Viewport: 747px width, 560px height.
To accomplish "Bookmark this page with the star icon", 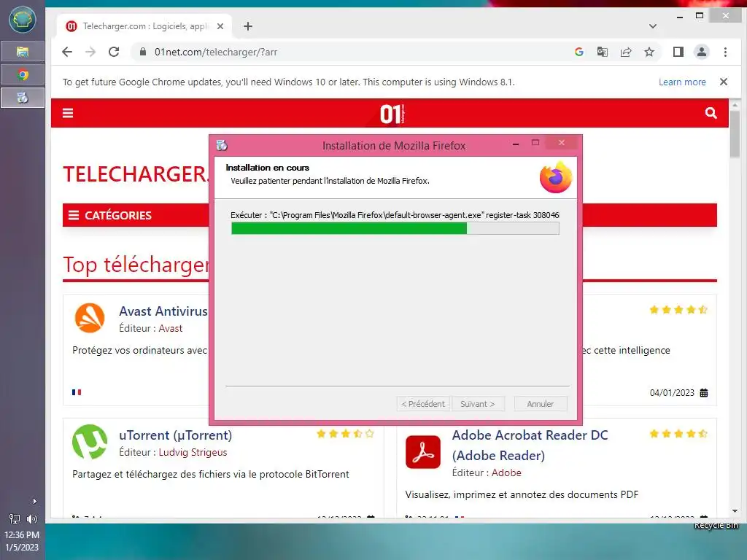I will 649,52.
